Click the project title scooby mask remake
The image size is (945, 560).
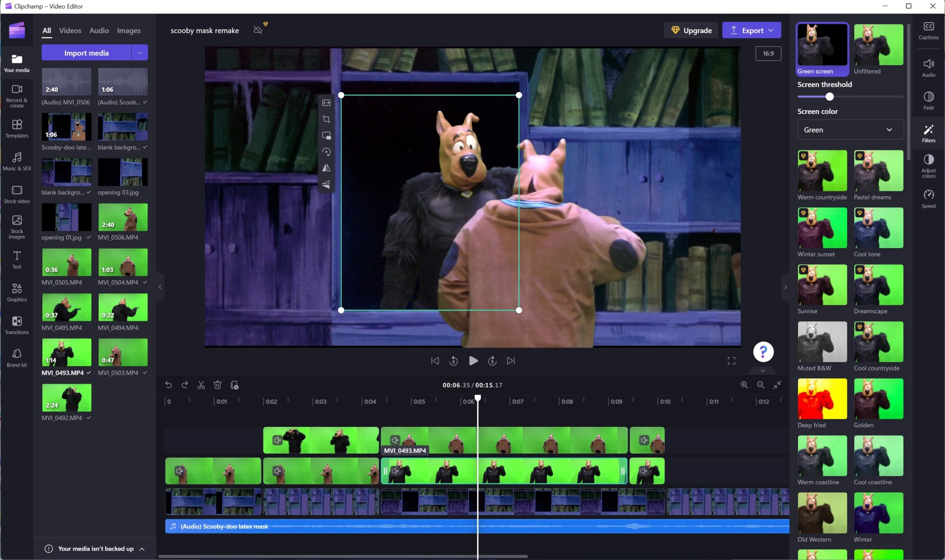pyautogui.click(x=205, y=30)
